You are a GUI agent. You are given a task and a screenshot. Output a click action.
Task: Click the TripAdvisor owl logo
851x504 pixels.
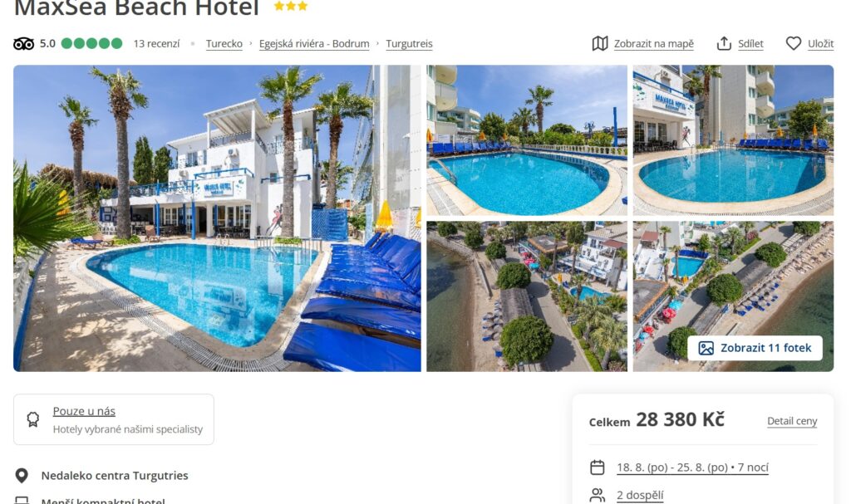pyautogui.click(x=23, y=43)
